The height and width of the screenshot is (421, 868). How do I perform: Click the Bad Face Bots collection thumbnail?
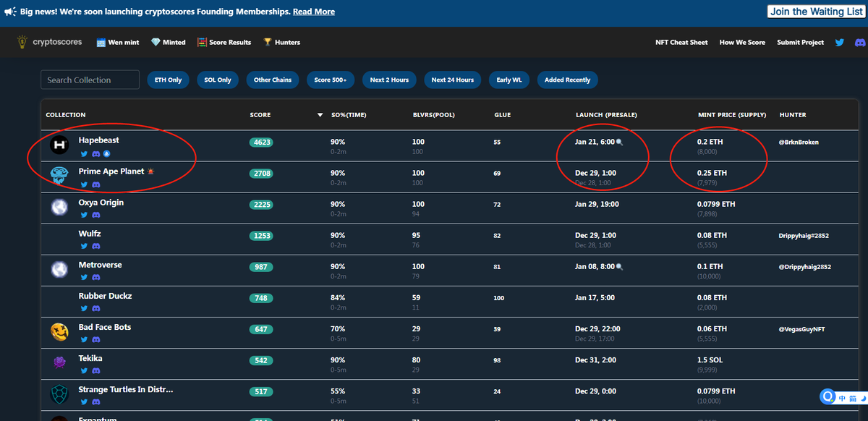pos(59,333)
